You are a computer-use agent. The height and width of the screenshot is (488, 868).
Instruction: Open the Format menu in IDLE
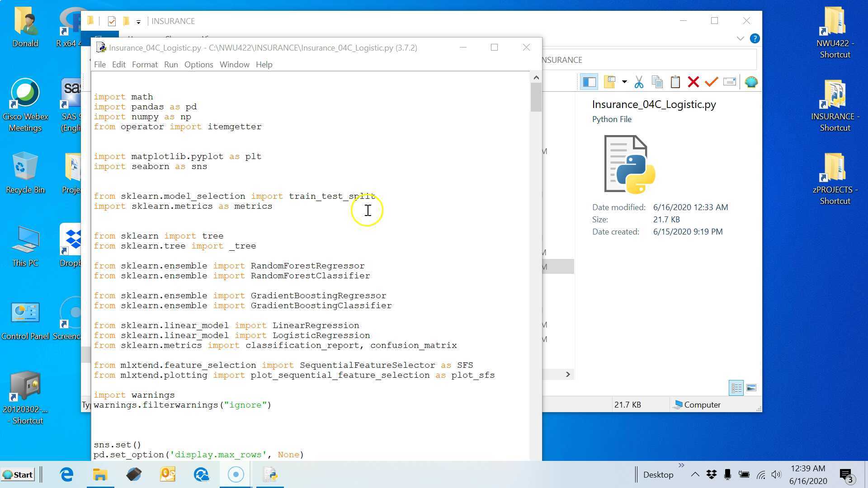coord(145,64)
